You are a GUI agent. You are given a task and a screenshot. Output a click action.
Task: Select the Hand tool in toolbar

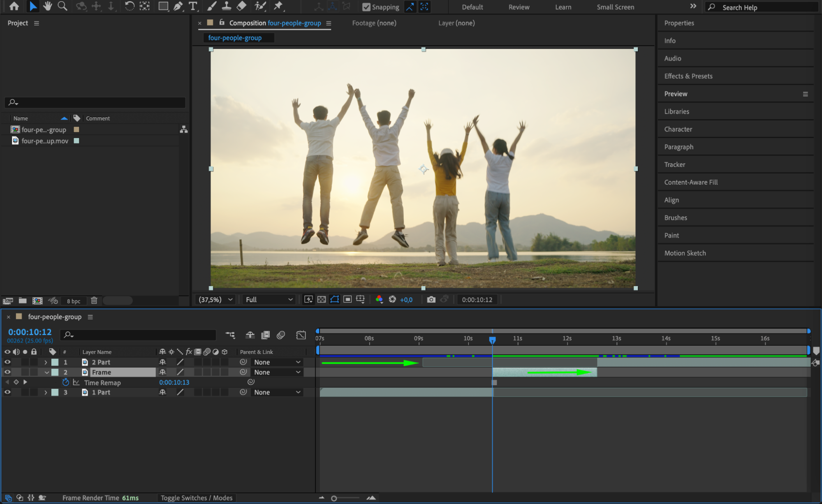pos(48,6)
